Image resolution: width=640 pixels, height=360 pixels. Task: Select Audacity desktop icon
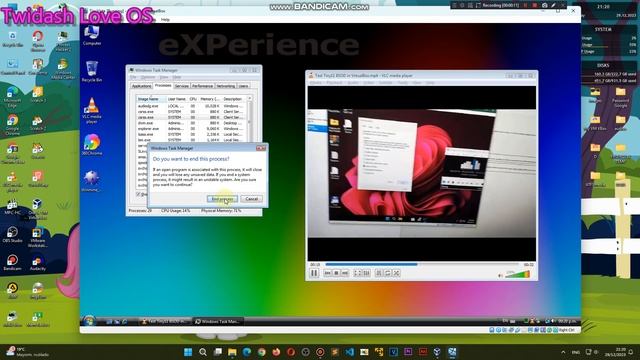[x=38, y=262]
